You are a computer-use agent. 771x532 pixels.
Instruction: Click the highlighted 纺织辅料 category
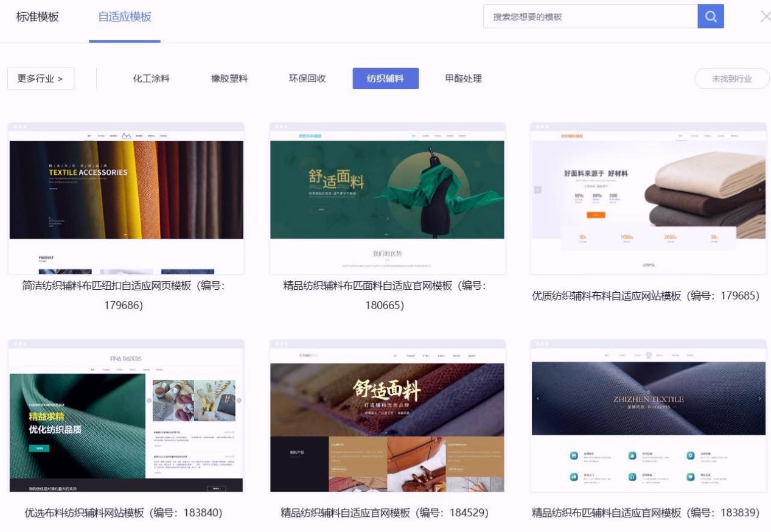(x=385, y=79)
